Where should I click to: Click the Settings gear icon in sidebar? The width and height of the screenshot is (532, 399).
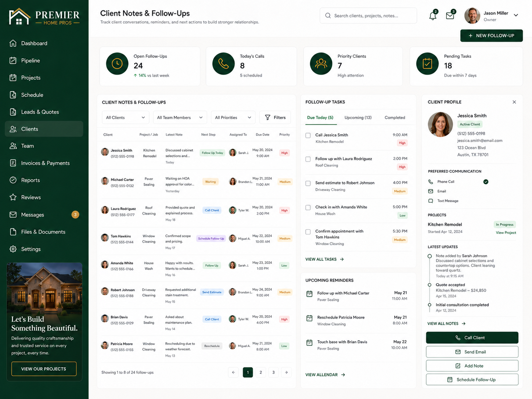13,249
